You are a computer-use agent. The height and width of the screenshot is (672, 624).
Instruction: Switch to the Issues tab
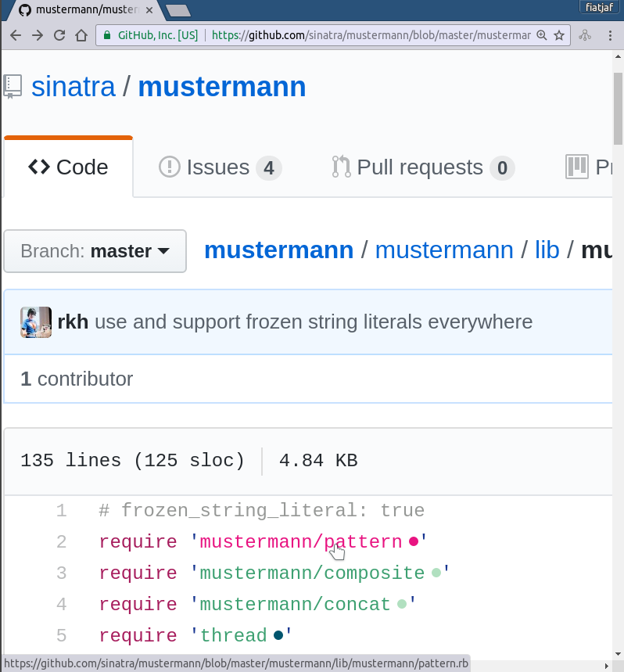click(221, 167)
